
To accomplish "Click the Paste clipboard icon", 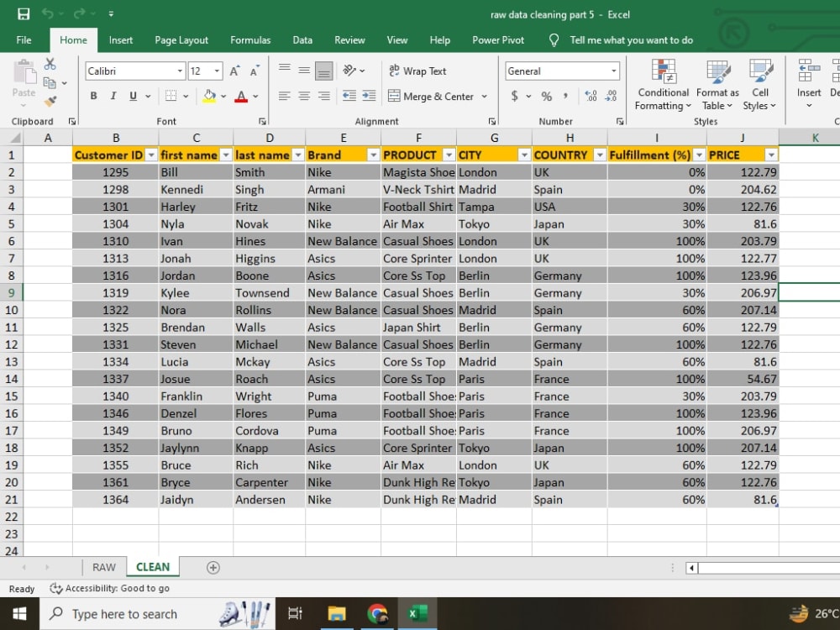I will pyautogui.click(x=24, y=71).
